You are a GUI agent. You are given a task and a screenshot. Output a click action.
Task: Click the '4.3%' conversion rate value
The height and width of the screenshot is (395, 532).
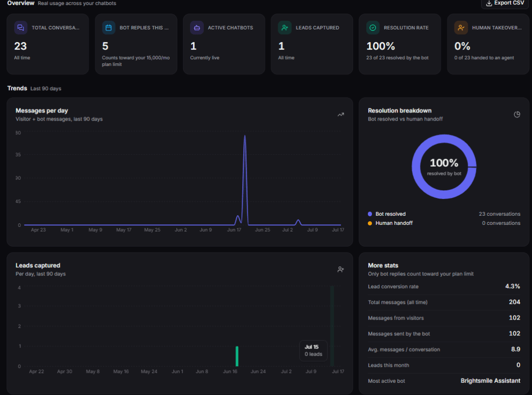pyautogui.click(x=513, y=287)
